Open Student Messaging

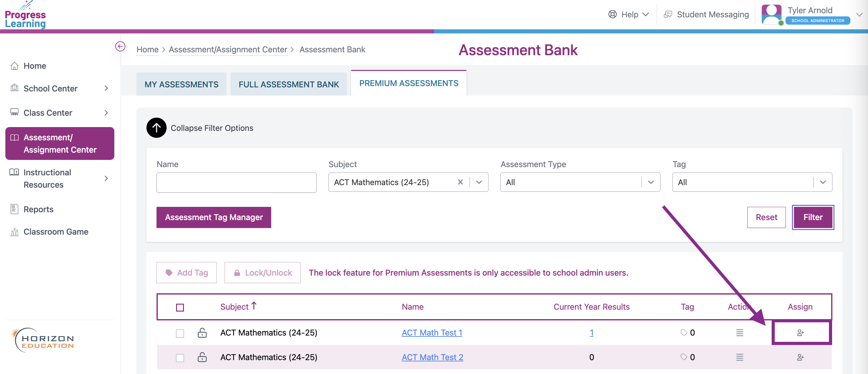(x=706, y=15)
